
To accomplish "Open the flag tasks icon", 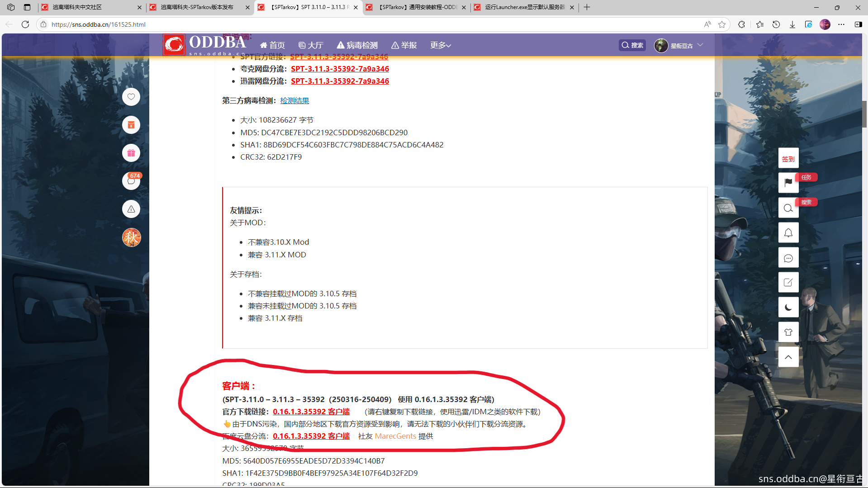I will coord(788,182).
